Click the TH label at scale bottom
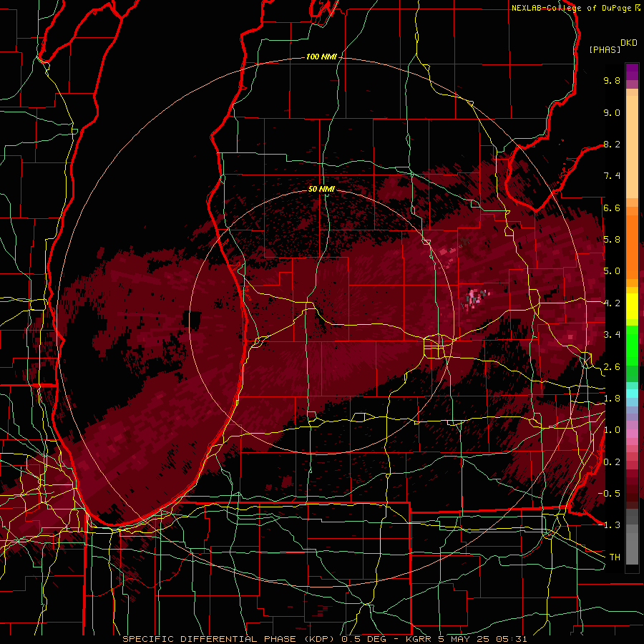644x644 pixels. [x=615, y=557]
